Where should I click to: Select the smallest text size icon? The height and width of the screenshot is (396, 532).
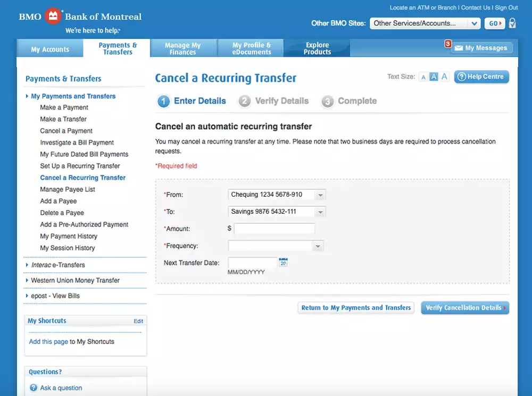click(x=423, y=77)
